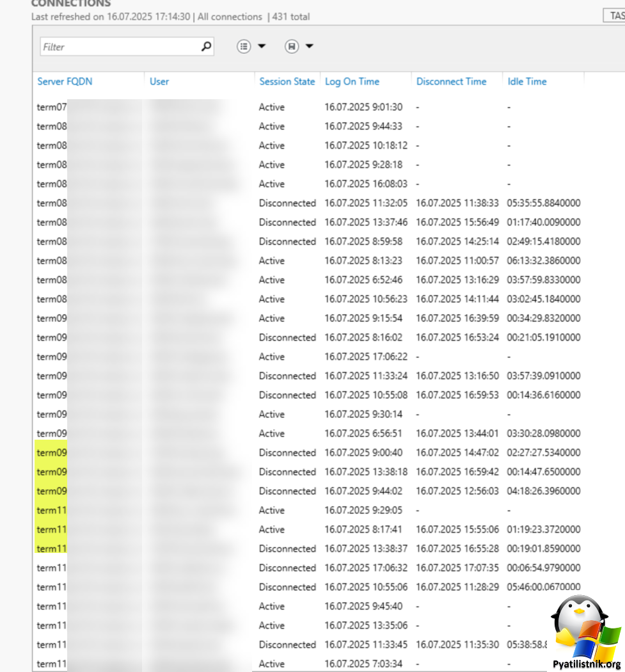This screenshot has height=672, width=625.
Task: Expand the dropdown arrow beside save icon
Action: tap(309, 46)
